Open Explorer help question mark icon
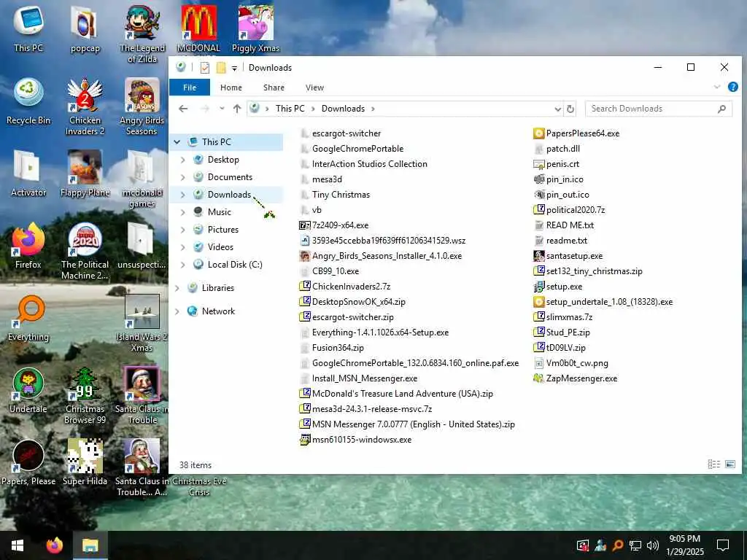The width and height of the screenshot is (747, 560). (x=733, y=87)
